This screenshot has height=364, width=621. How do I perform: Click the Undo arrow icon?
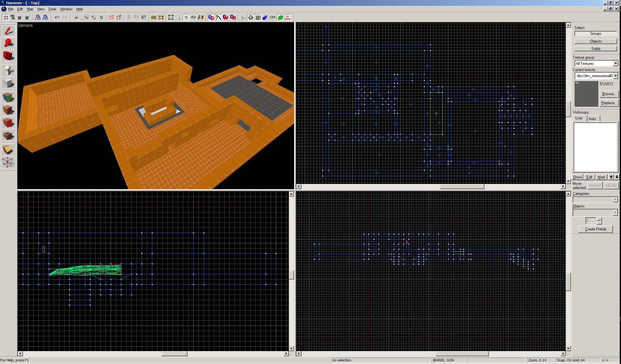click(x=57, y=17)
